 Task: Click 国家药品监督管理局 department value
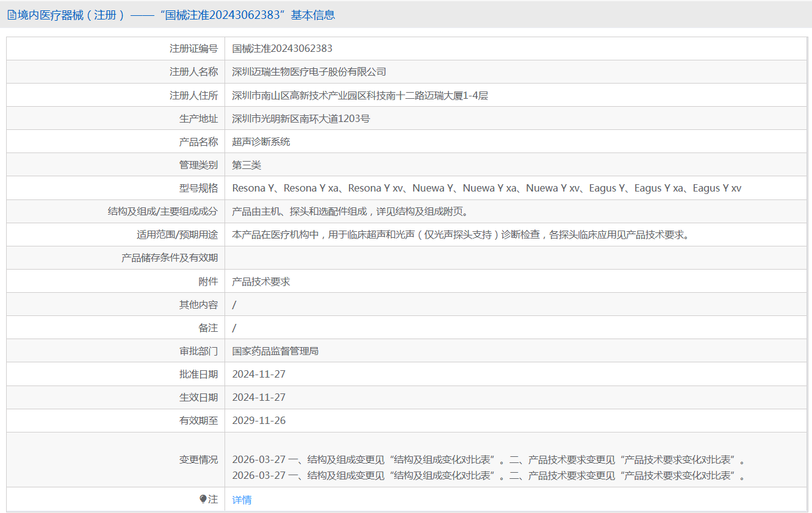click(x=275, y=351)
